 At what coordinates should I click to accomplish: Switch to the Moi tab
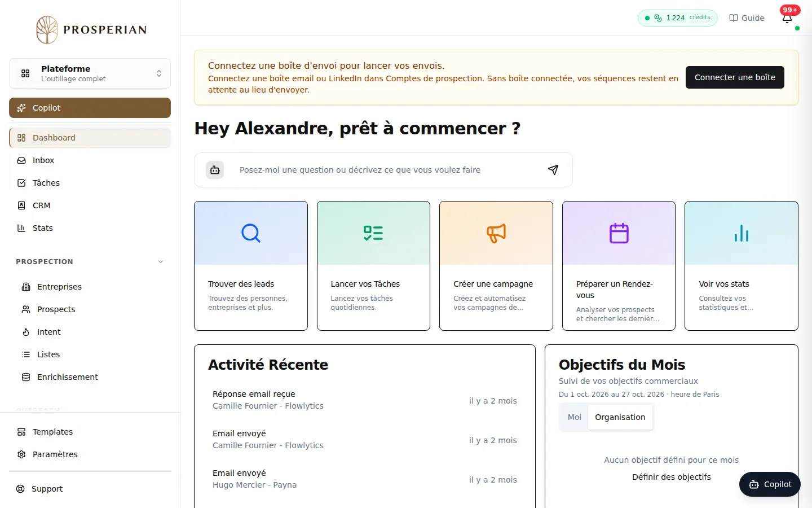coord(574,417)
